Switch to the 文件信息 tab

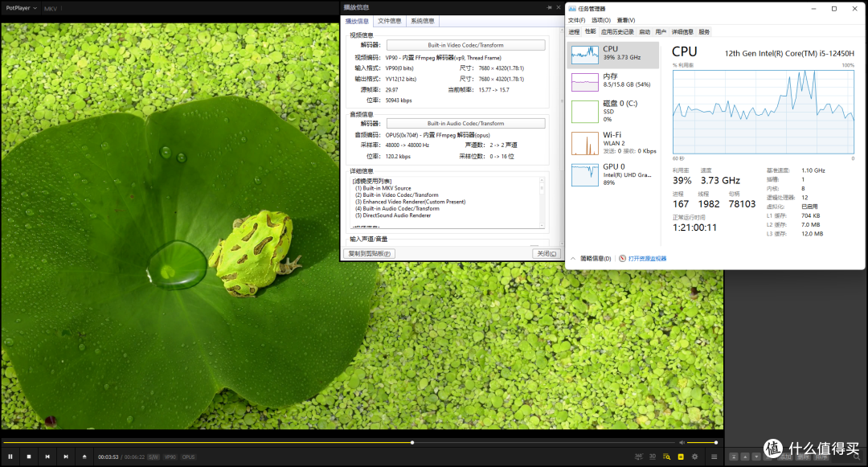click(389, 21)
